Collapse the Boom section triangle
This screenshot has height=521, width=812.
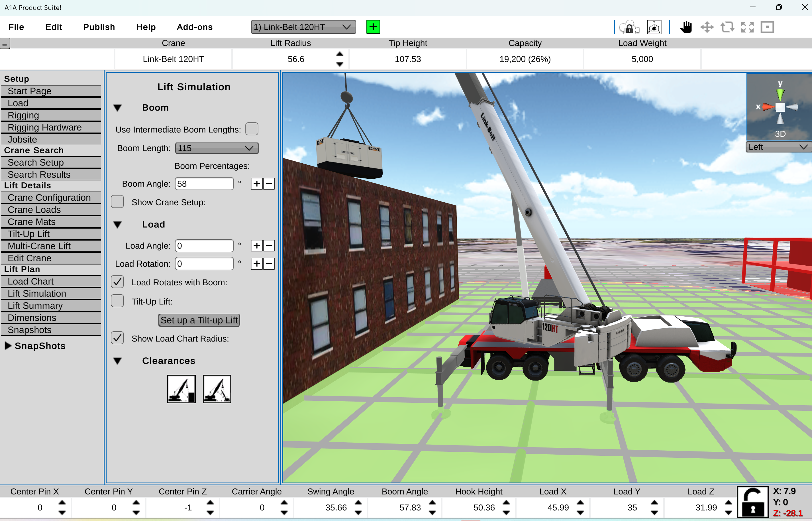click(117, 108)
